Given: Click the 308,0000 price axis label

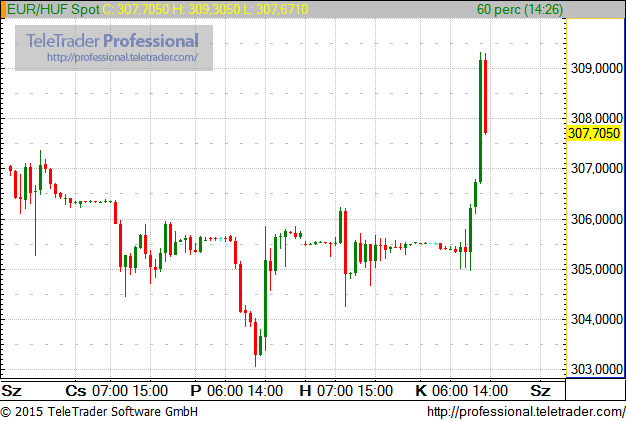Looking at the screenshot, I should tap(596, 118).
